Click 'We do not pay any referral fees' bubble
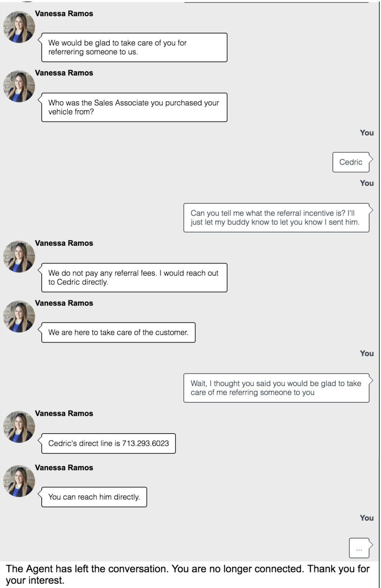The width and height of the screenshot is (381, 588). [x=134, y=277]
